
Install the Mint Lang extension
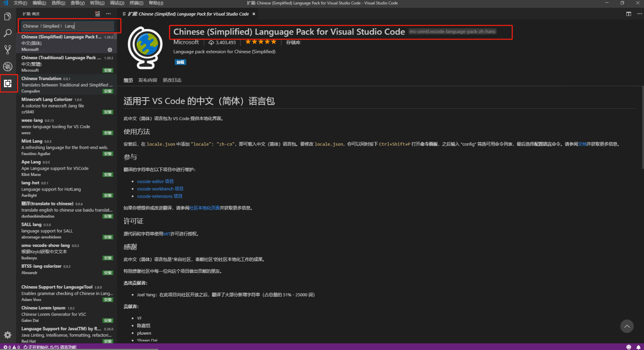point(108,154)
